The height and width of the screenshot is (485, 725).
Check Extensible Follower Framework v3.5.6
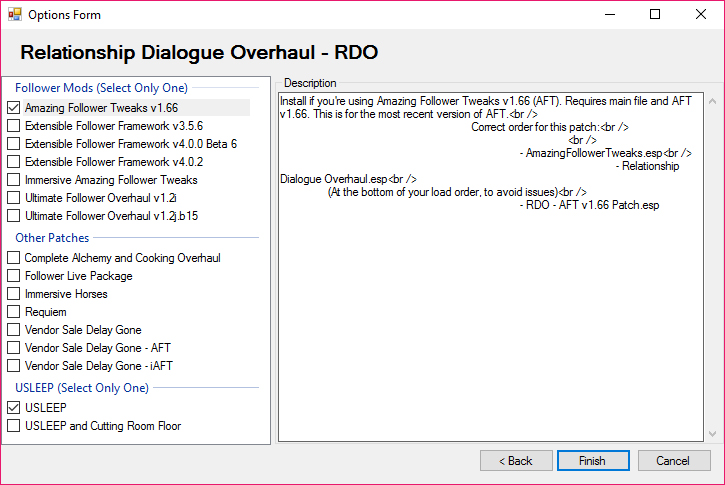click(x=14, y=126)
